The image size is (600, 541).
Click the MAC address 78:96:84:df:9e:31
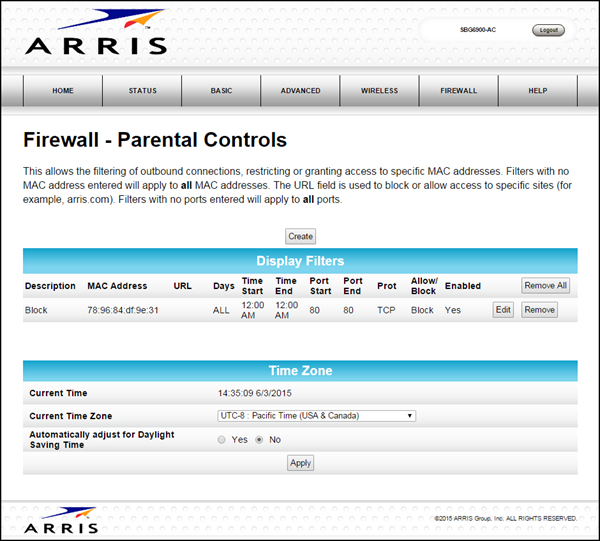pos(123,310)
